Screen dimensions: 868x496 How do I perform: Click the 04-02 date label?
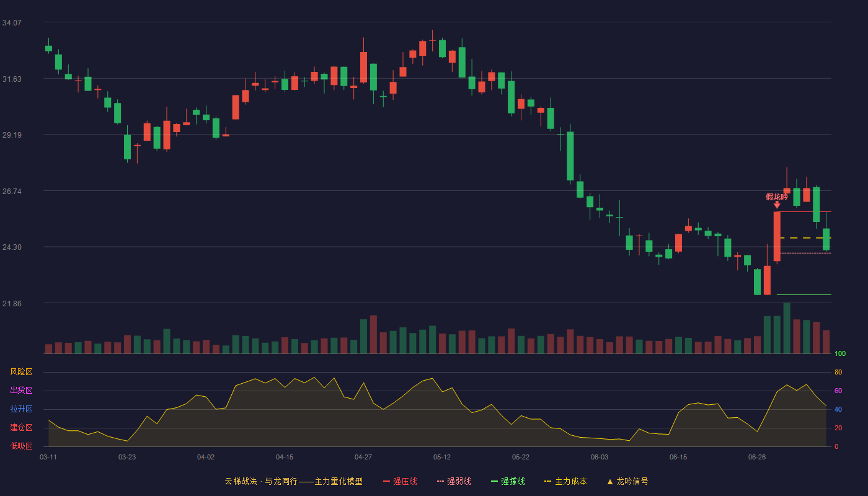click(x=206, y=457)
